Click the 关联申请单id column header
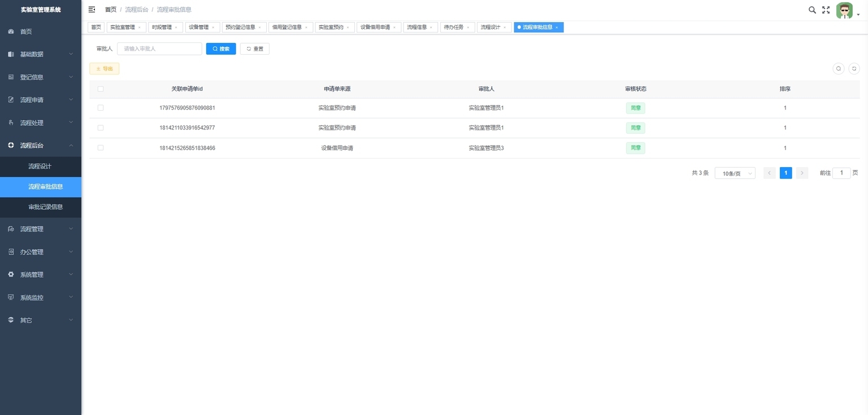This screenshot has height=415, width=868. 187,89
